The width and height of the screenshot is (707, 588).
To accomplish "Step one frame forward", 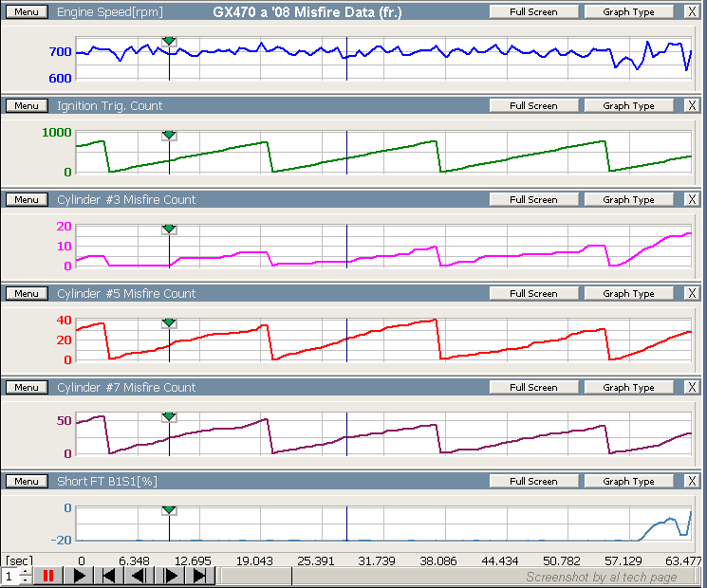I will (170, 576).
